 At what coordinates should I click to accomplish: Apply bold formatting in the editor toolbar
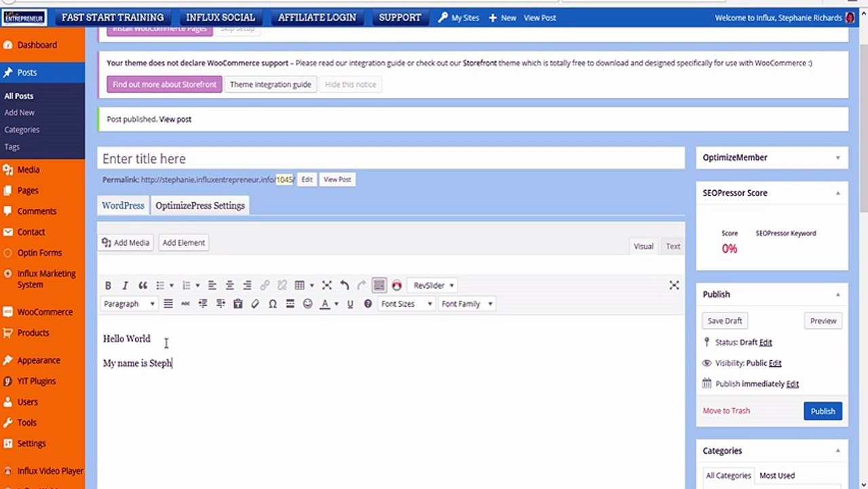[108, 285]
